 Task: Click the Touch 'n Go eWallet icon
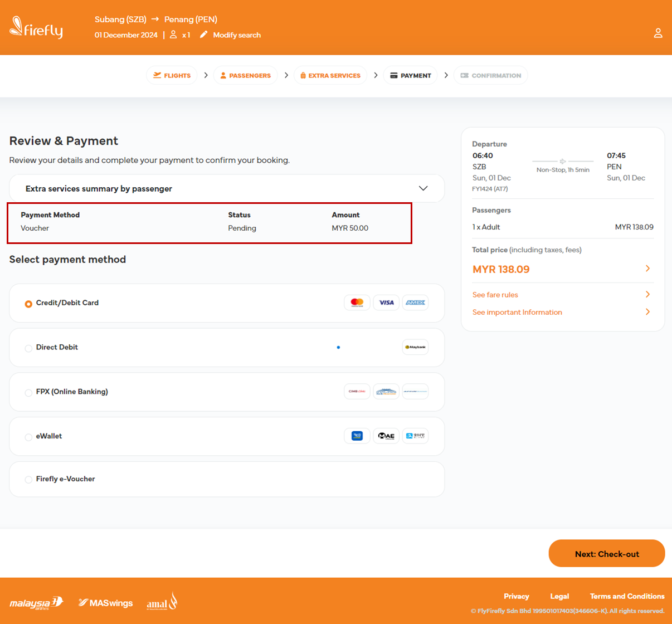[x=357, y=436]
